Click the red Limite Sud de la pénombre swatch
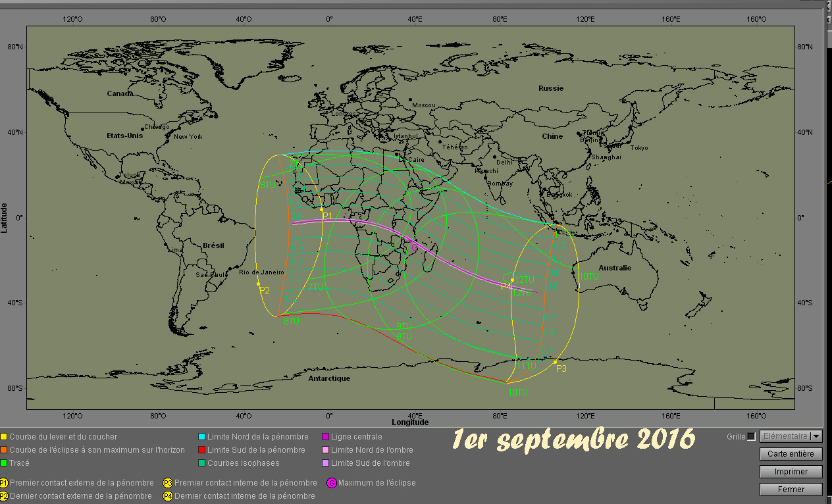This screenshot has height=504, width=832. click(x=202, y=450)
